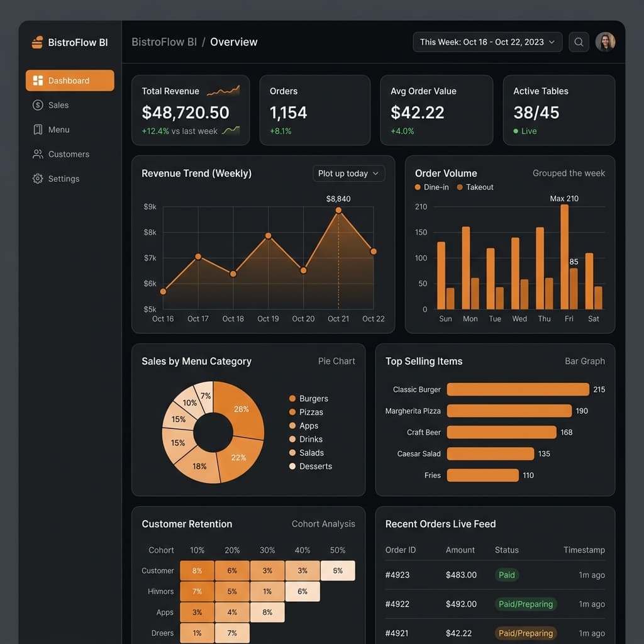Screen dimensions: 644x644
Task: Click the BistroFlow BI breadcrumb link
Action: (164, 42)
